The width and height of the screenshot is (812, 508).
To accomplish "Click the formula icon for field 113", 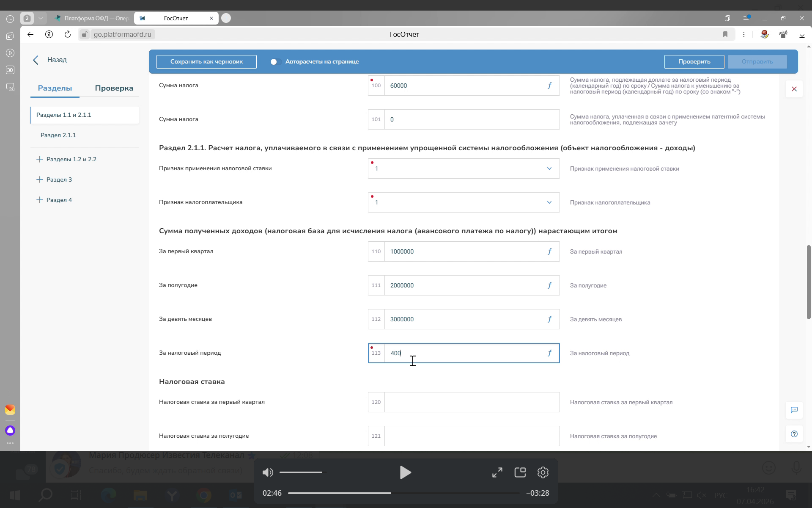I will click(549, 353).
